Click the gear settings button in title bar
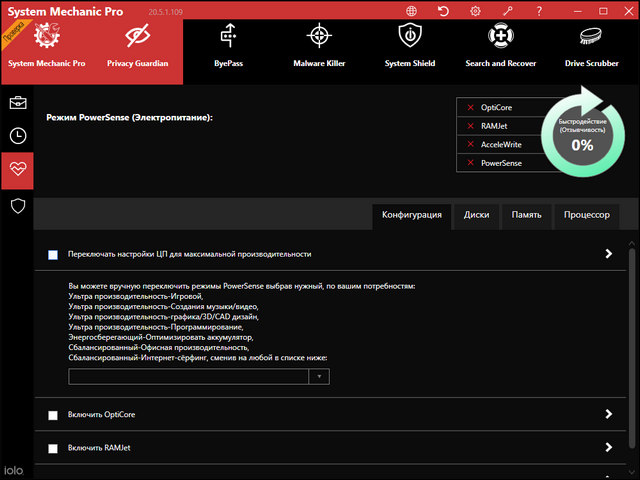 (x=475, y=11)
